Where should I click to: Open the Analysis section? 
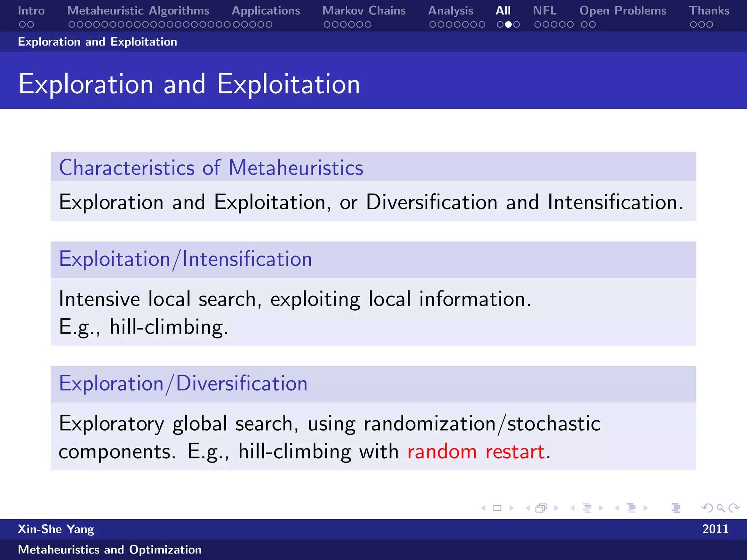(x=451, y=11)
